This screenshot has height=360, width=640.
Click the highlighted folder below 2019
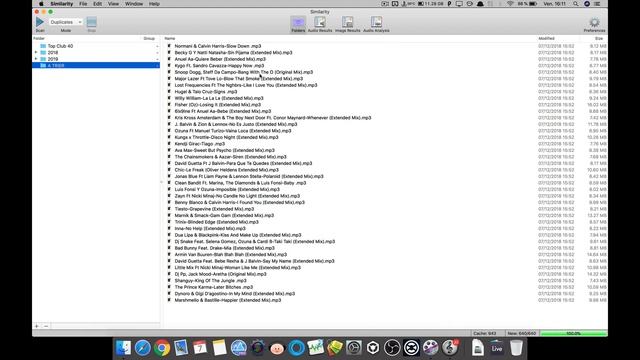point(96,65)
